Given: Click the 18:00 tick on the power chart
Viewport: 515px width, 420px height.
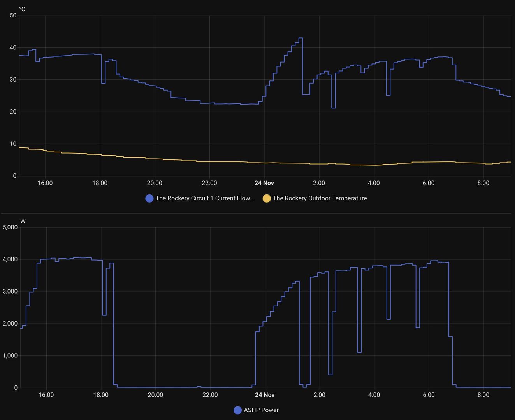Looking at the screenshot, I should coord(101,395).
